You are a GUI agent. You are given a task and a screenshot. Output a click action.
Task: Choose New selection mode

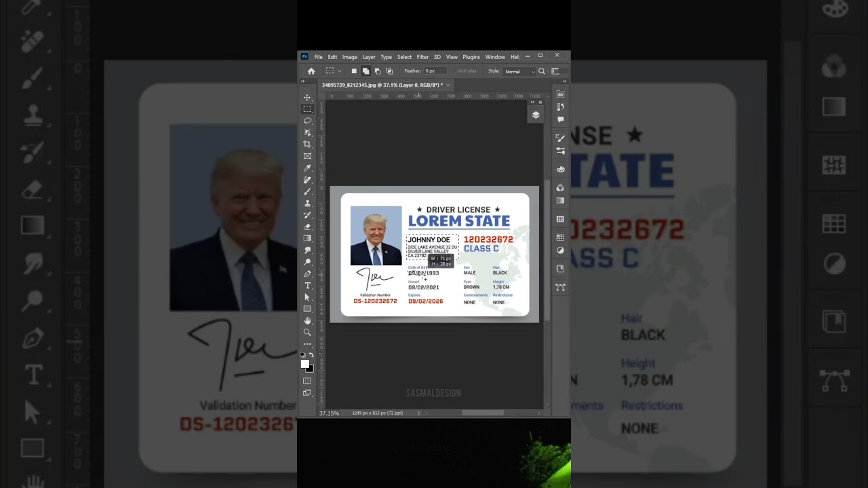point(354,71)
